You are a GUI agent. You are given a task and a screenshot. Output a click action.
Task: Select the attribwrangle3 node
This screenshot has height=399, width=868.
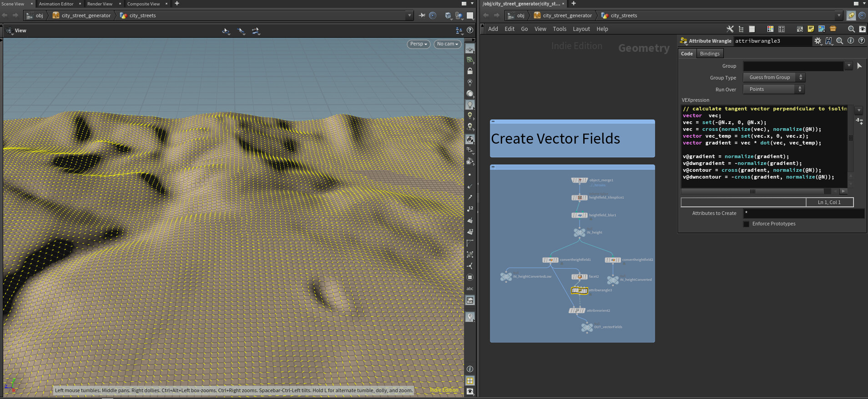click(579, 290)
